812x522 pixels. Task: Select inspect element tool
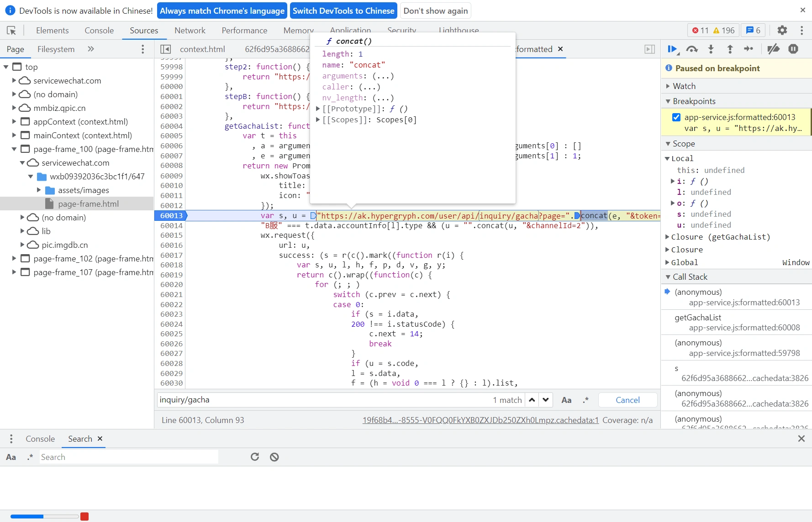click(x=11, y=31)
